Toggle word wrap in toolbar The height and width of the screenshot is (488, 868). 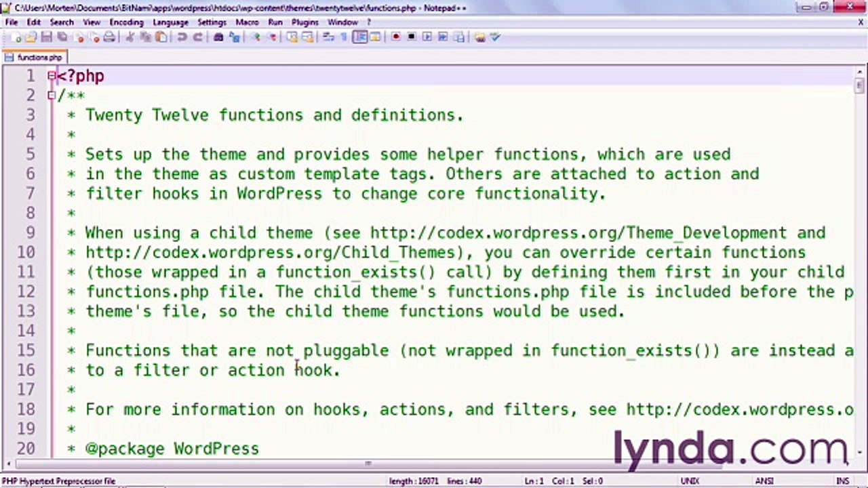[x=328, y=37]
